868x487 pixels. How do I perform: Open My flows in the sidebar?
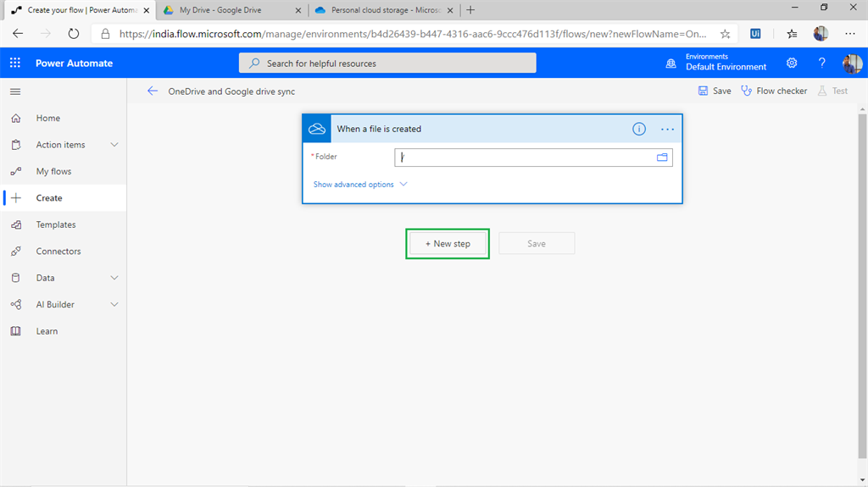coord(53,172)
